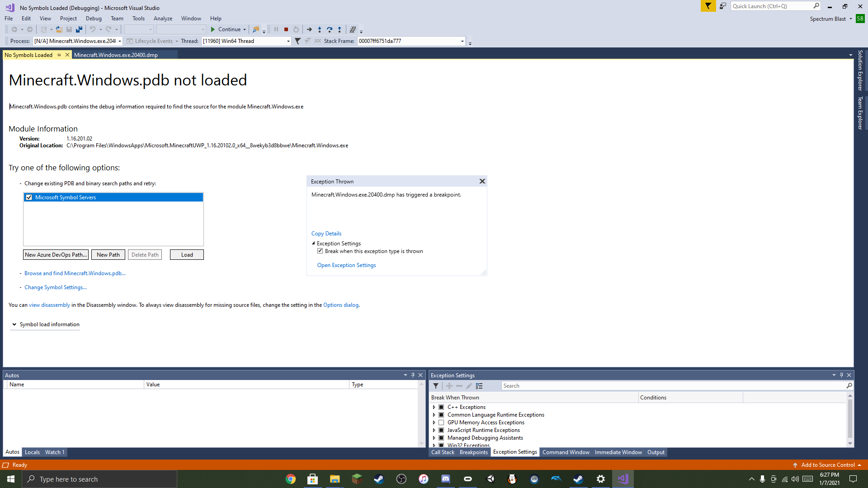Close the Exception Thrown popup
Screen dimensions: 868x488
(482, 181)
